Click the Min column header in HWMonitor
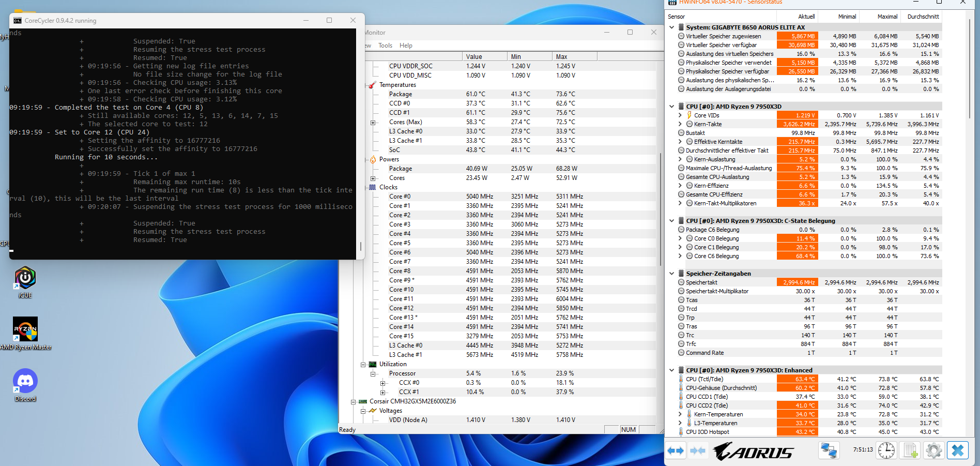The height and width of the screenshot is (466, 980). pyautogui.click(x=530, y=57)
